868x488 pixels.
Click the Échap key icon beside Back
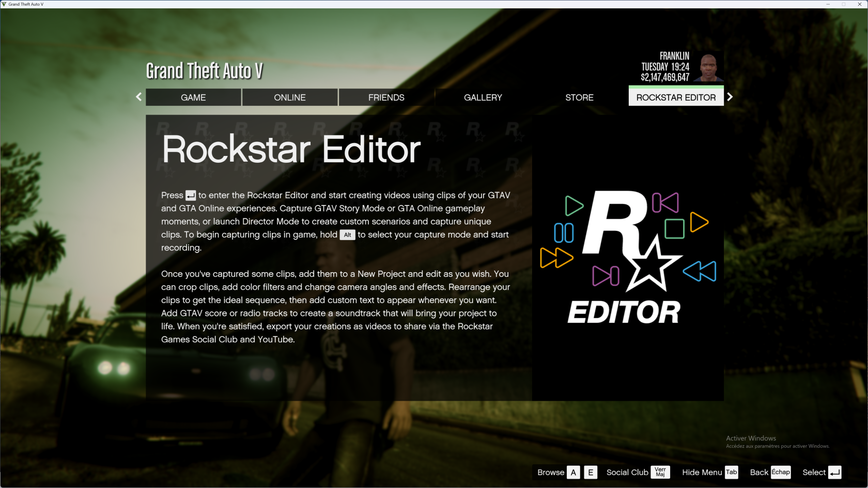pos(780,473)
